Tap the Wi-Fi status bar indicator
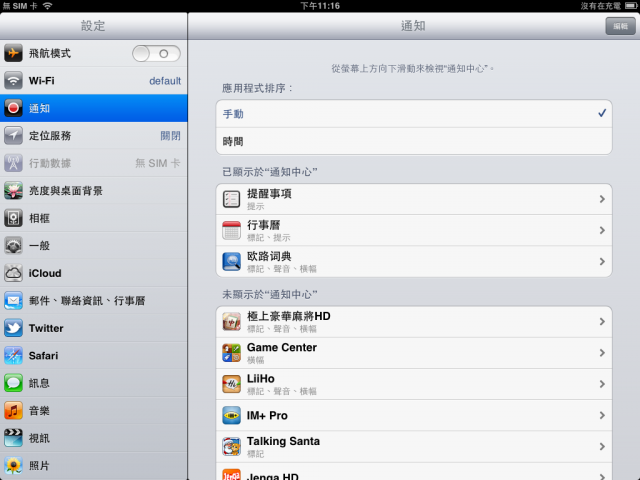 tap(47, 6)
